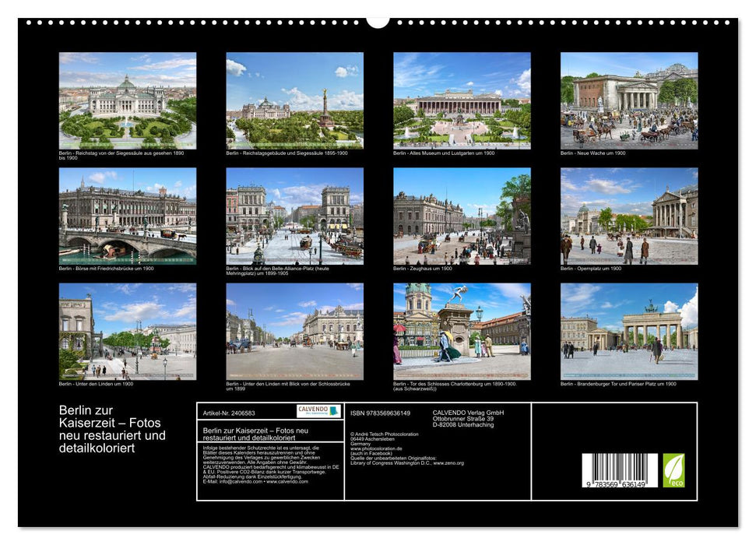Viewport: 756px width, 545px height.
Task: Click 'Ottobrunner Straße 39' address line
Action: click(462, 419)
